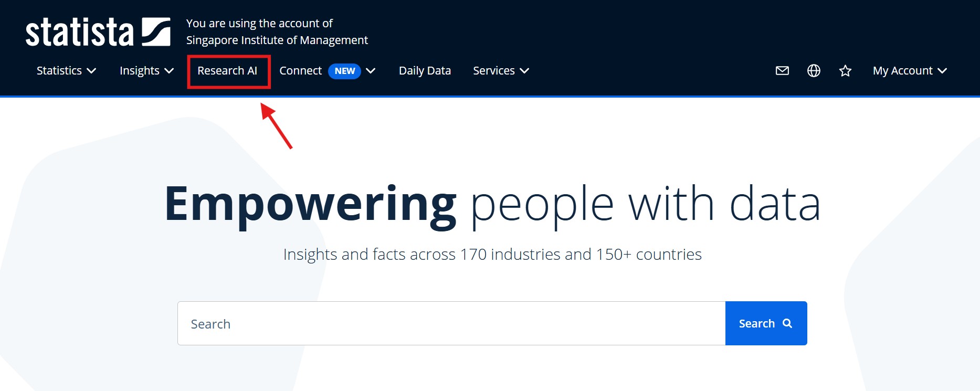980x391 pixels.
Task: Expand the My Account dropdown
Action: point(910,70)
